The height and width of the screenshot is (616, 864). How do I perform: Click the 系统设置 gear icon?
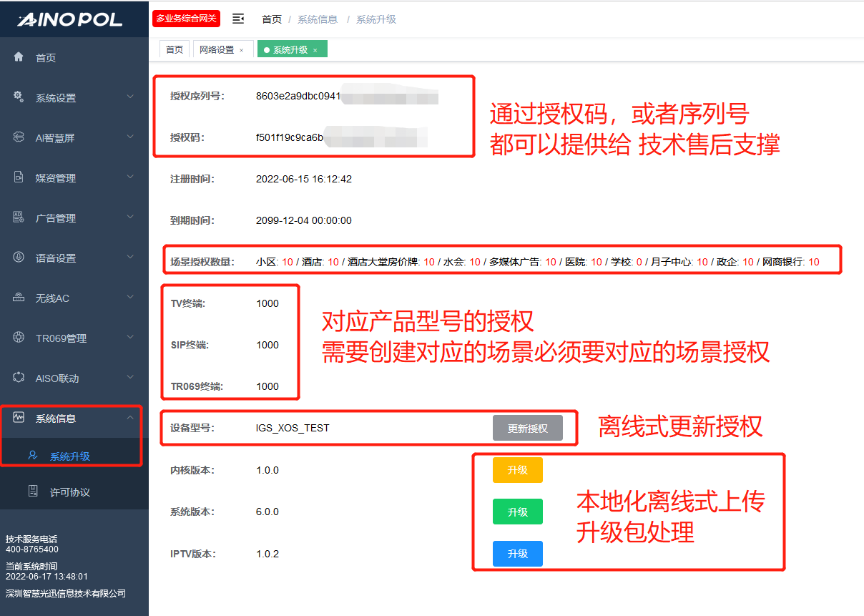pos(19,97)
